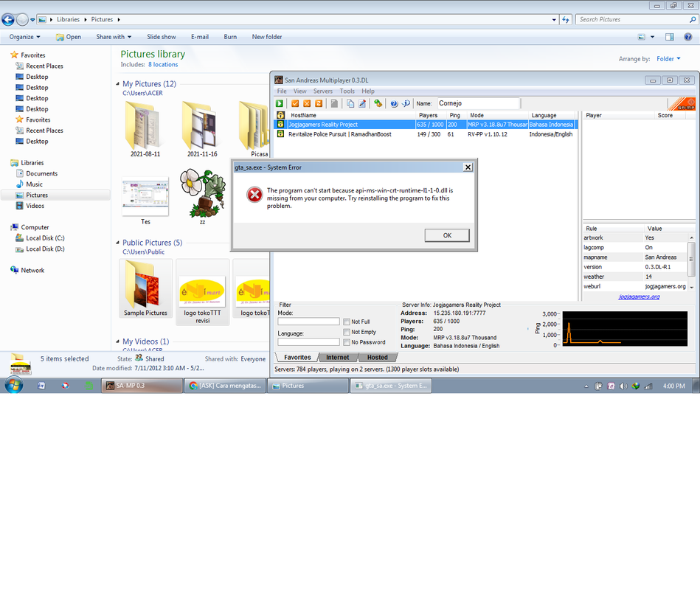Click the jogjagamers.org link
Image resolution: width=700 pixels, height=590 pixels.
[639, 296]
